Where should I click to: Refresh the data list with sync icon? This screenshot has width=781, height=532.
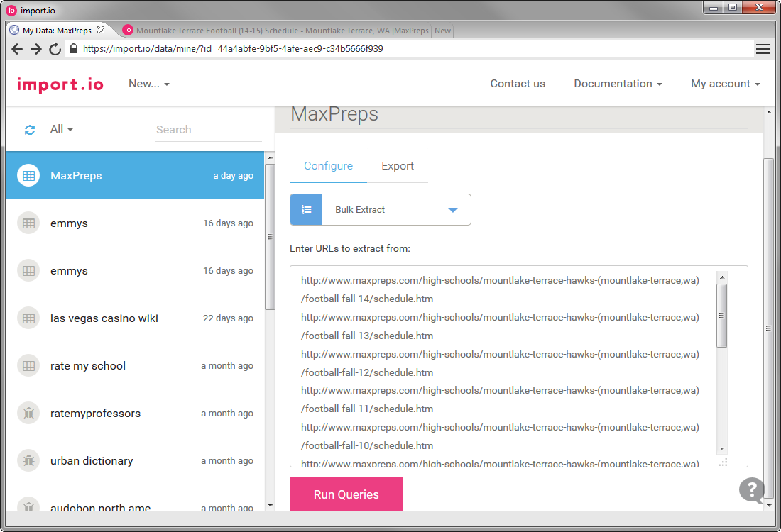tap(30, 130)
